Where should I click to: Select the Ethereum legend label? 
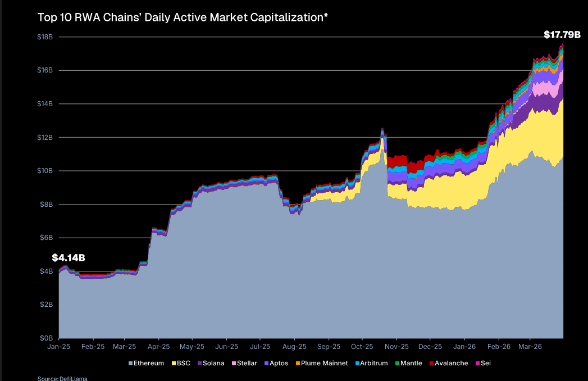149,364
